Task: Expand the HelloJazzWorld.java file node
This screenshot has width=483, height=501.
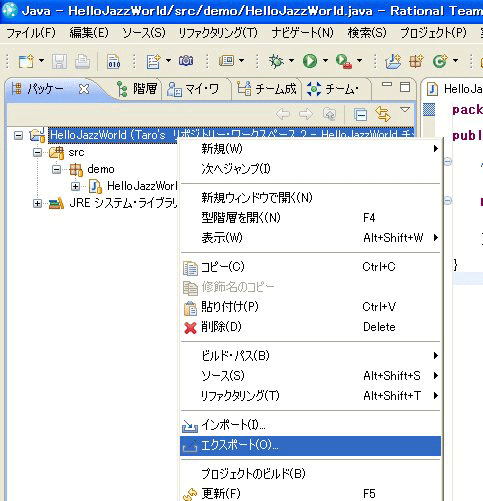Action: click(76, 186)
